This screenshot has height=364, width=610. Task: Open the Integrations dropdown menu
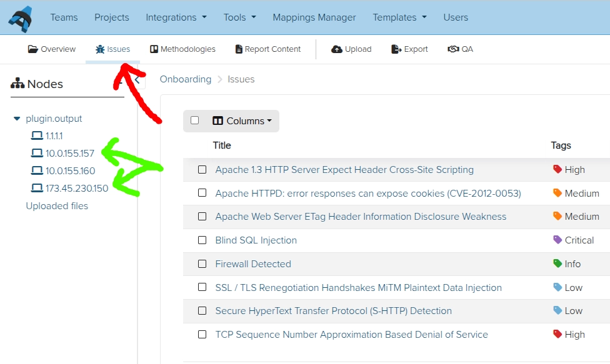tap(176, 17)
